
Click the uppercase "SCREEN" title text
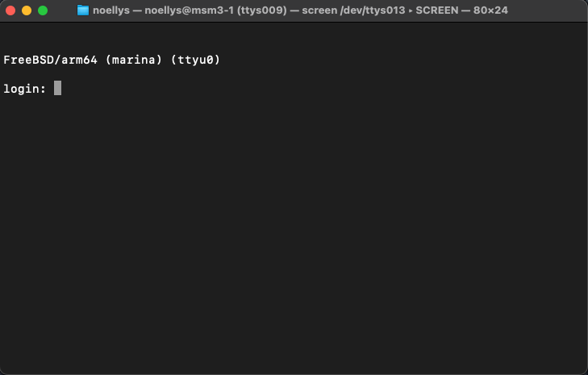[436, 10]
